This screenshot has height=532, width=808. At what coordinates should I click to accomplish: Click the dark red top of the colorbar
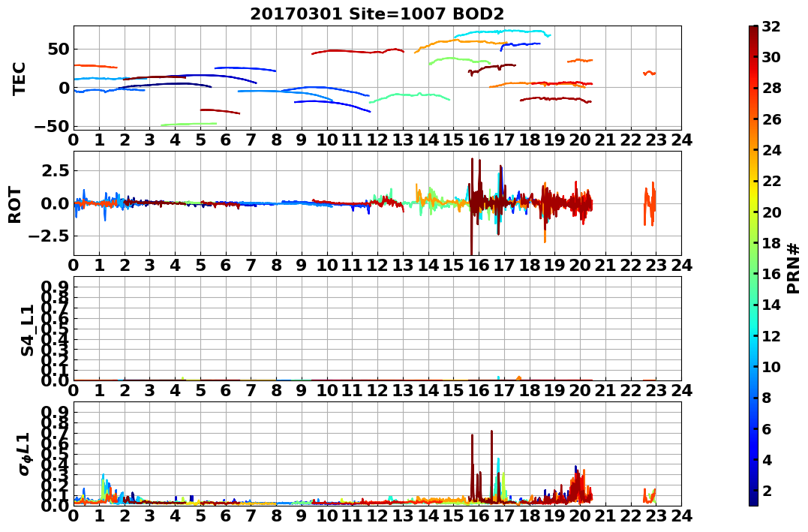coord(753,30)
